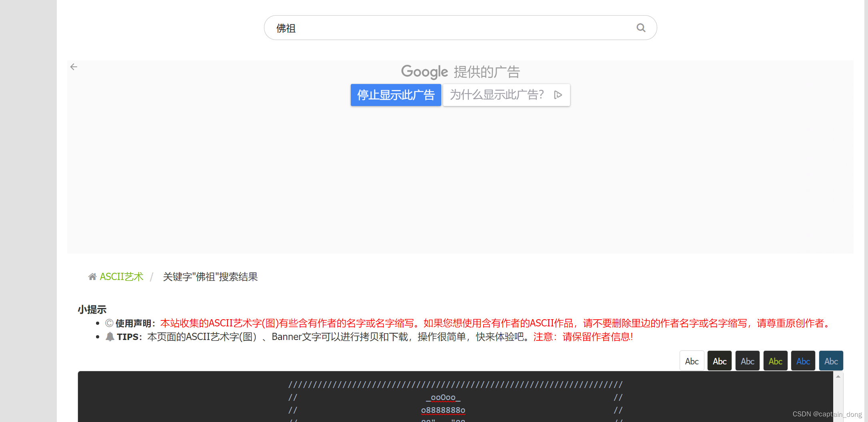This screenshot has width=868, height=422.
Task: Click the 关键字"佛祖"搜索结果 breadcrumb text
Action: [x=210, y=276]
